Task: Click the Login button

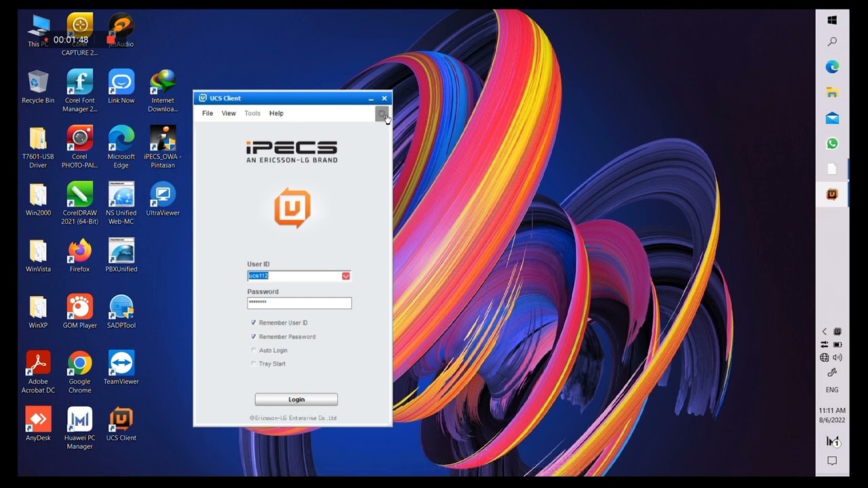Action: click(296, 399)
